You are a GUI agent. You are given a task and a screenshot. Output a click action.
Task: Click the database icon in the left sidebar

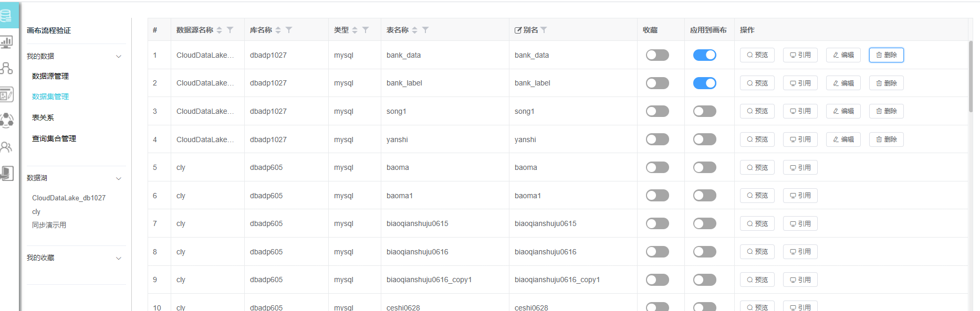[x=6, y=16]
